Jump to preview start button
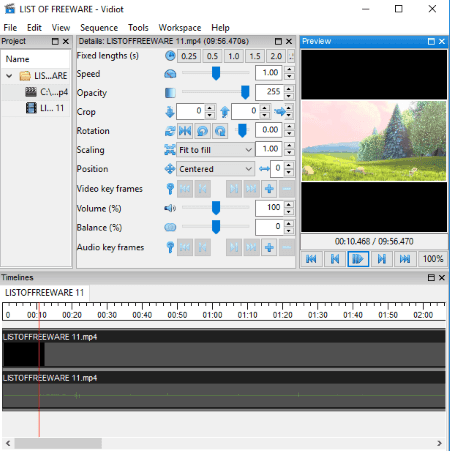The width and height of the screenshot is (450, 451). (x=311, y=259)
